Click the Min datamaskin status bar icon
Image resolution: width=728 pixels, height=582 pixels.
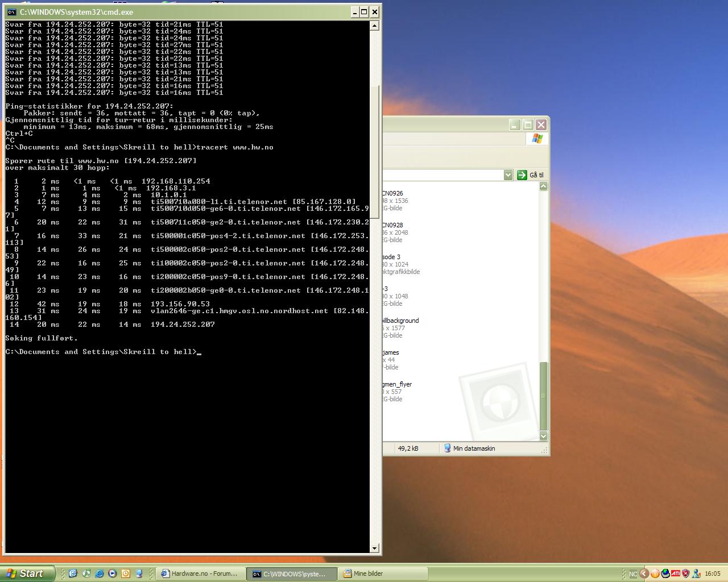(447, 448)
